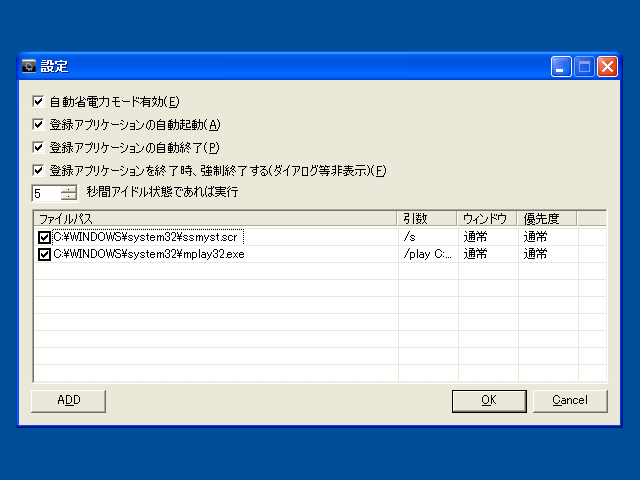Click the Cancel button

click(570, 401)
